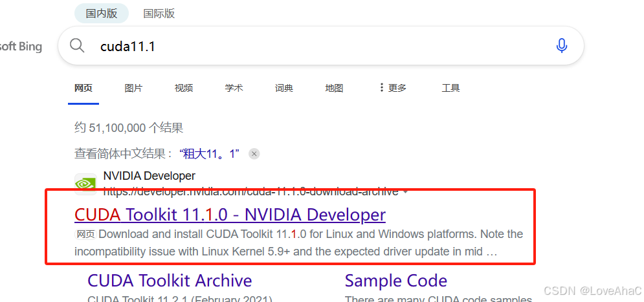Click the Microsoft Bing logo
This screenshot has height=302, width=644.
[x=21, y=46]
